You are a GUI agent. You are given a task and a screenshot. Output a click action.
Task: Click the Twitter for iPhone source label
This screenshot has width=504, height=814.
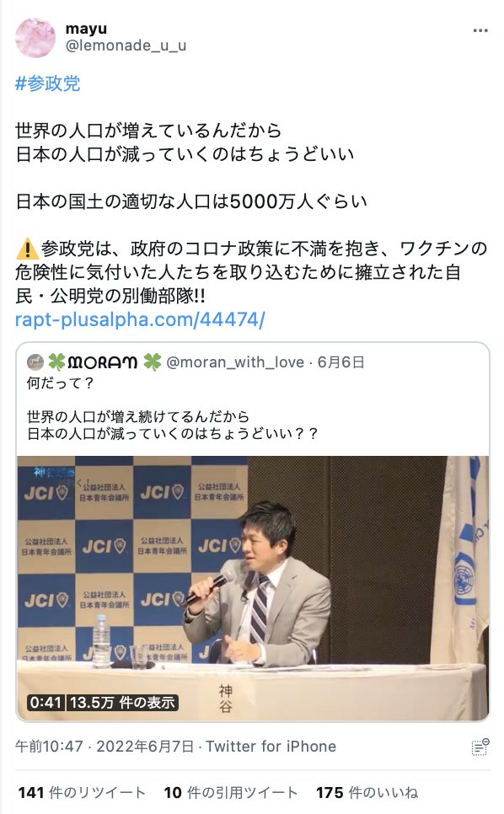[x=271, y=747]
